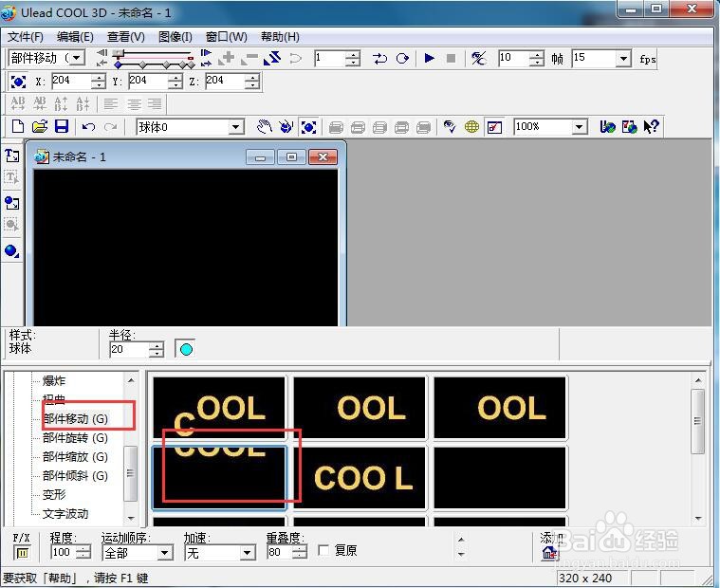
Task: Toggle the F/X effect button
Action: pos(22,553)
